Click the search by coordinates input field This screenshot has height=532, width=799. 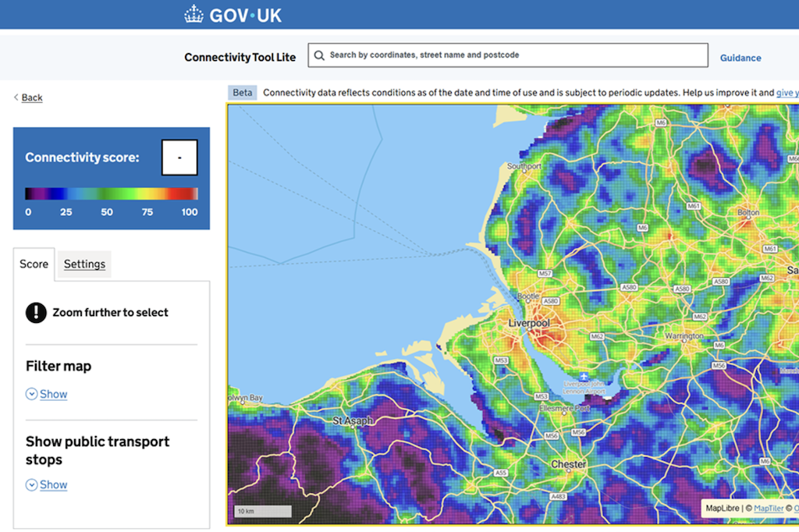(x=507, y=55)
